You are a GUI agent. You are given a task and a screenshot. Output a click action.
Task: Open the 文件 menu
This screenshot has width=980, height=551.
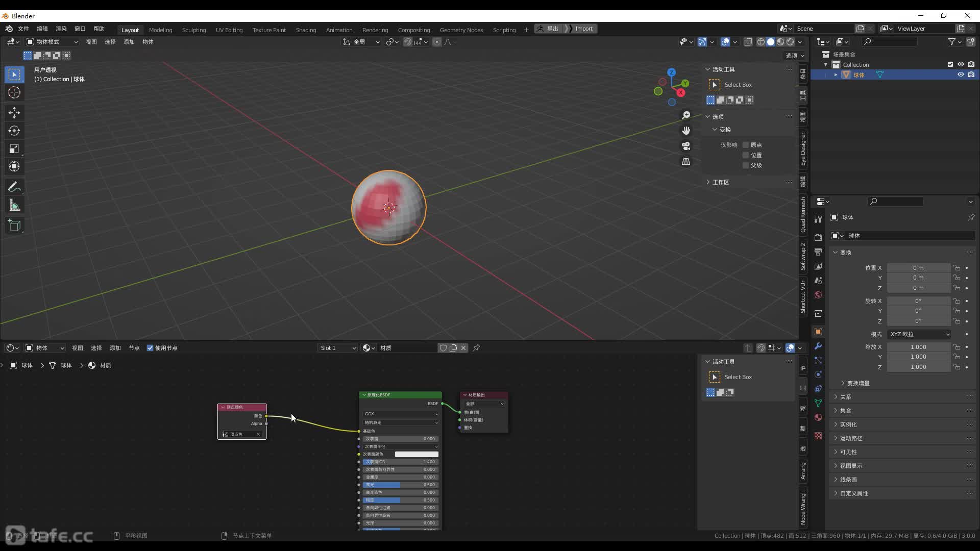click(x=23, y=29)
